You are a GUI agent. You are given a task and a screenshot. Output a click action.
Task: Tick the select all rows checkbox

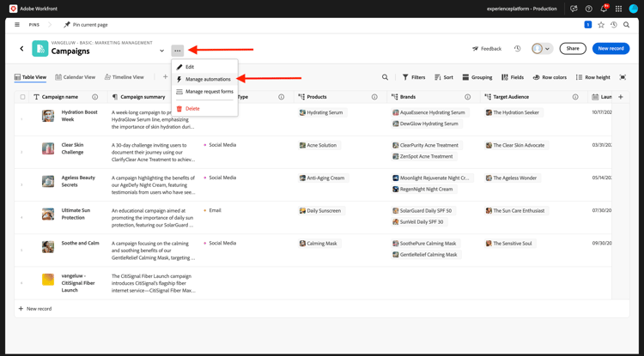pyautogui.click(x=22, y=97)
